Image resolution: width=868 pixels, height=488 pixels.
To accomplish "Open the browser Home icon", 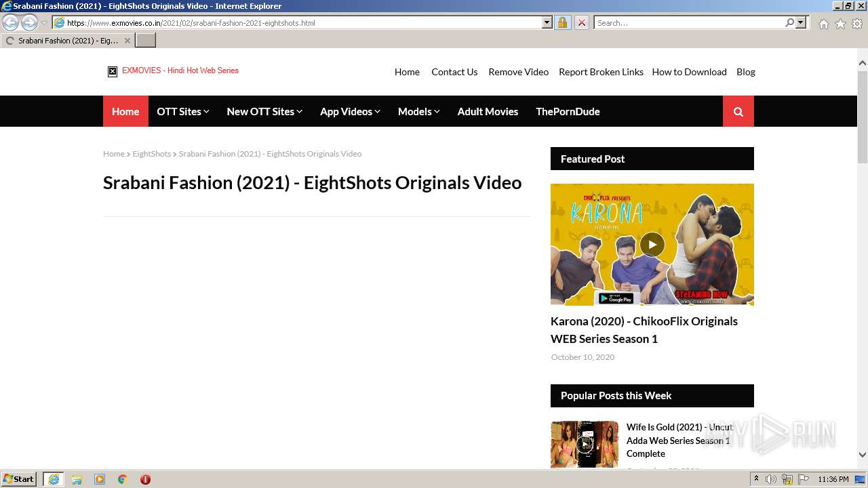I will coord(823,24).
